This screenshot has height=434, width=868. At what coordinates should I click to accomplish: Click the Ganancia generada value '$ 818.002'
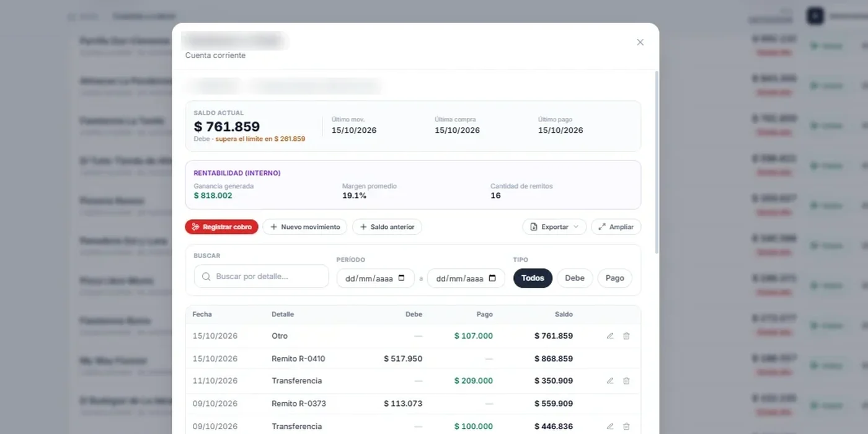tap(213, 196)
